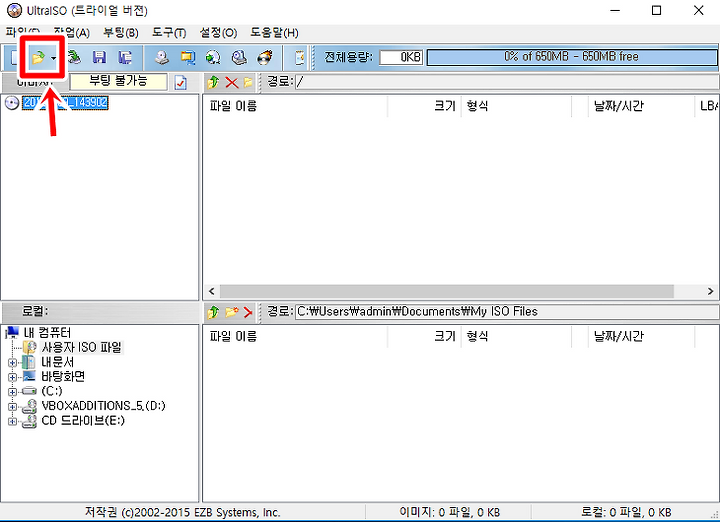Click the image path field showing /
The width and height of the screenshot is (720, 522).
[x=507, y=82]
